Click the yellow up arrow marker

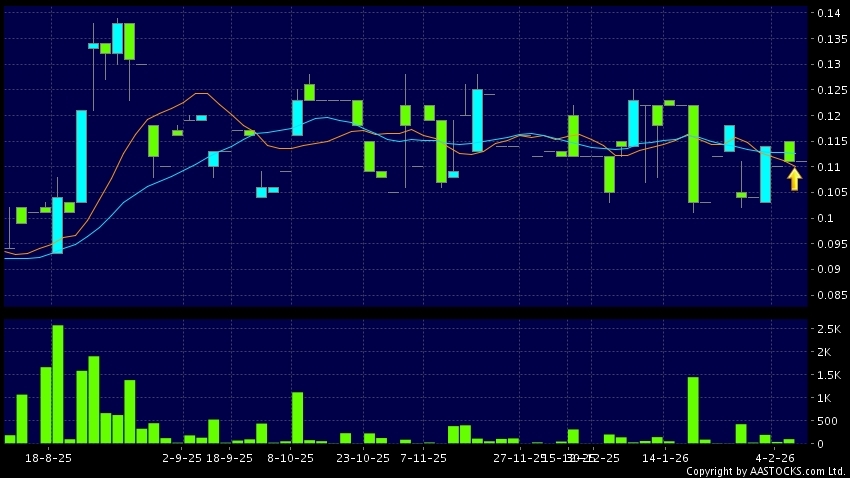[794, 179]
